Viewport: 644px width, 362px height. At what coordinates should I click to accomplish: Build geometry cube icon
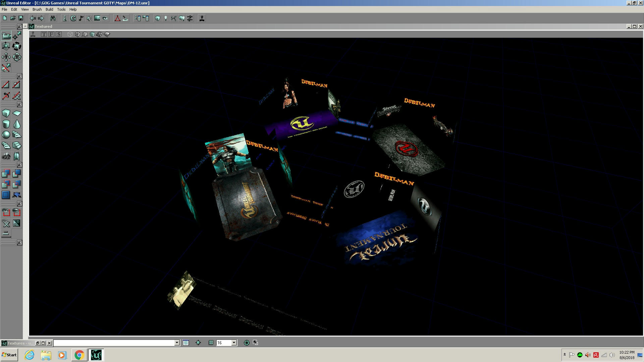(158, 18)
